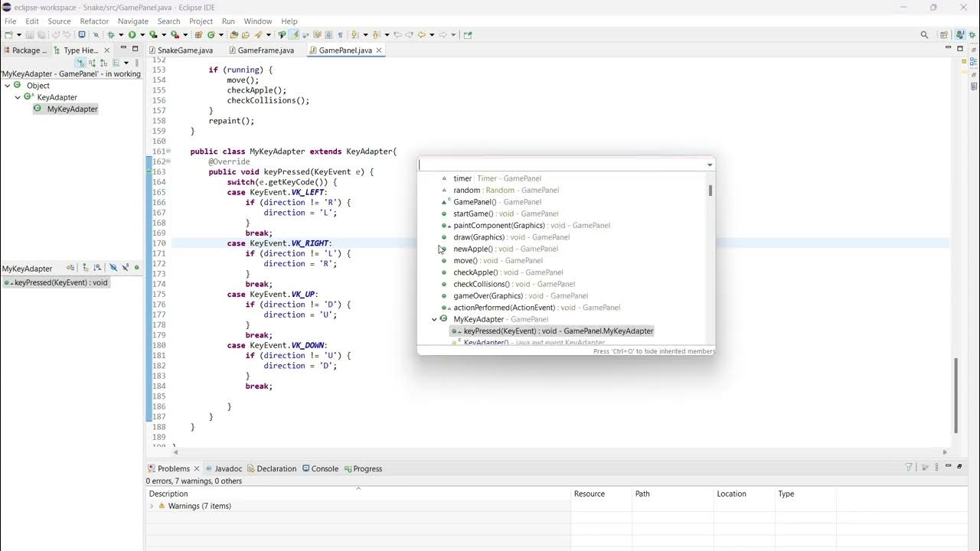The height and width of the screenshot is (551, 980).
Task: Click the Open Perspective icon
Action: click(x=944, y=35)
